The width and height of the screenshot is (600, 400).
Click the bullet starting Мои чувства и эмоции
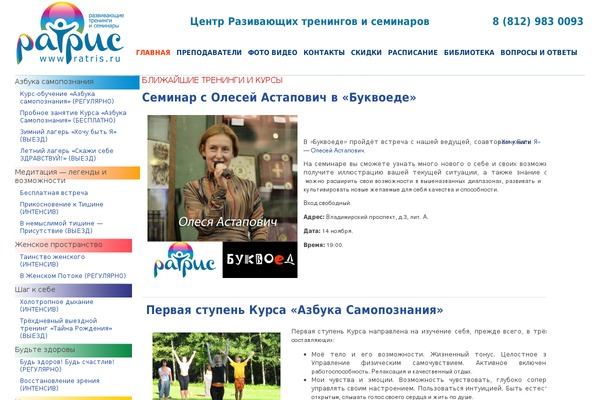[x=429, y=389]
